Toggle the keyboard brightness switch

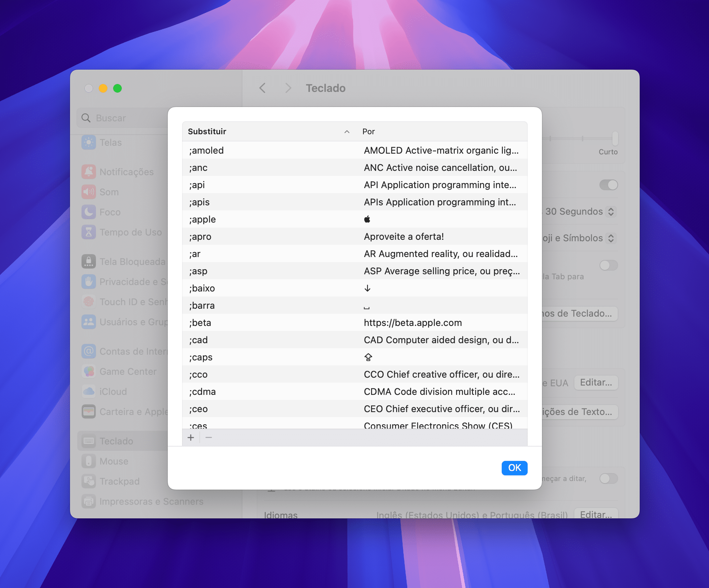click(x=608, y=185)
